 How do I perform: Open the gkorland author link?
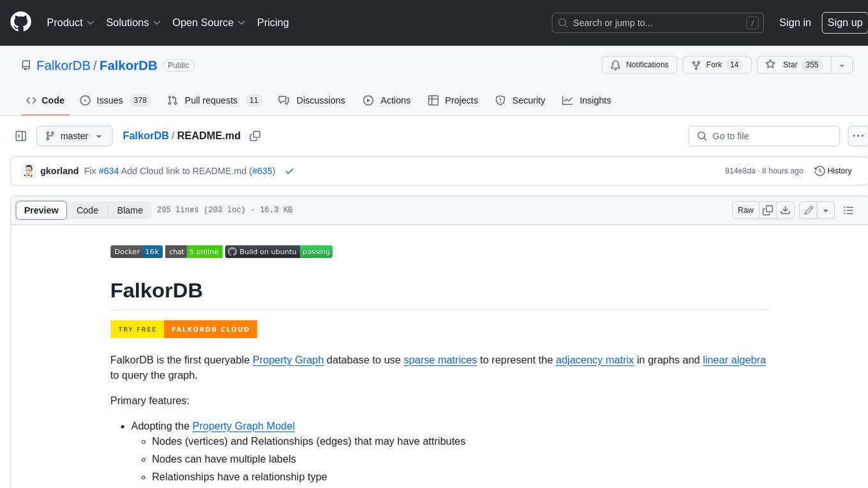point(59,171)
